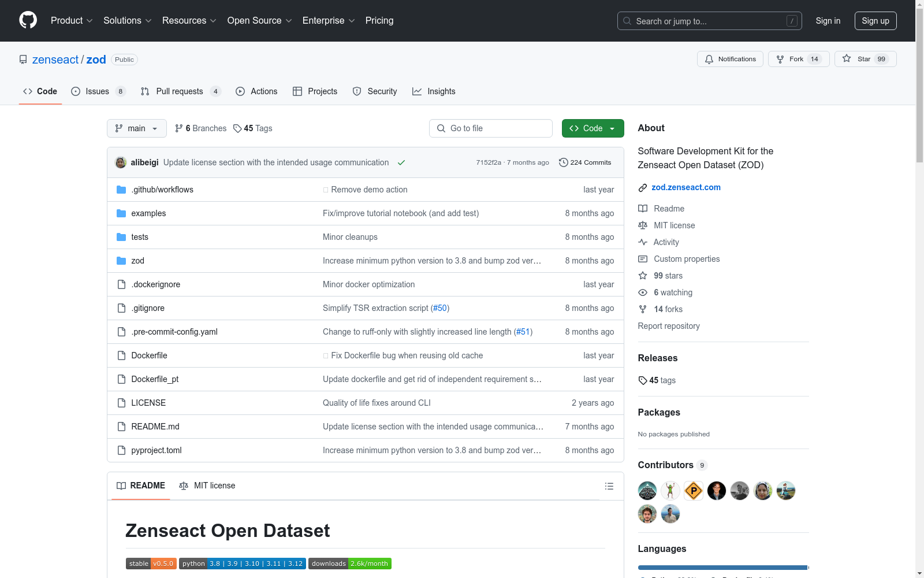Switch to the Pull requests tab
The image size is (924, 578).
coord(181,91)
